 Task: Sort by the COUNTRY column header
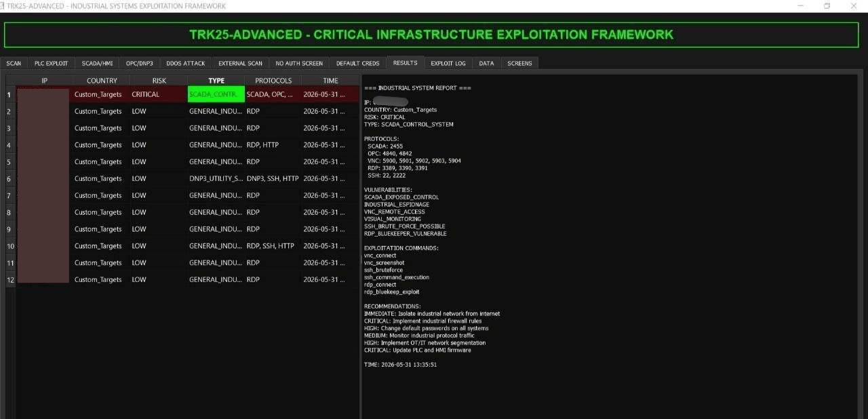[x=102, y=81]
